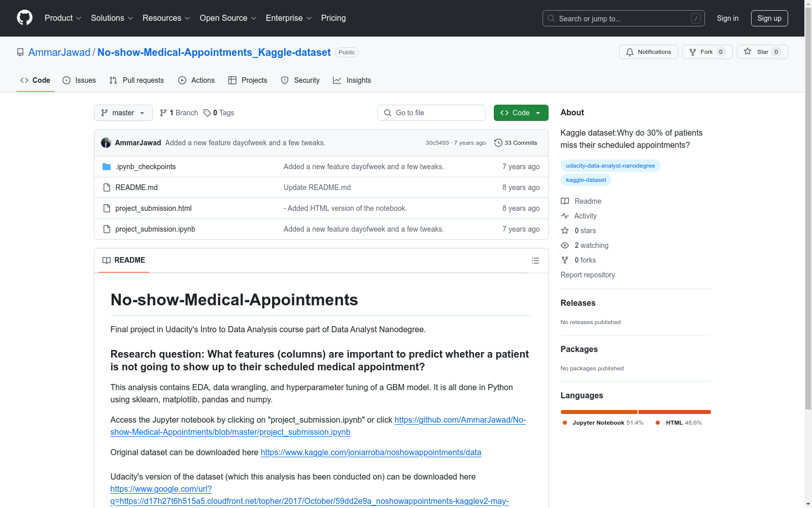Click the Pull requests icon
The width and height of the screenshot is (812, 508).
point(113,80)
